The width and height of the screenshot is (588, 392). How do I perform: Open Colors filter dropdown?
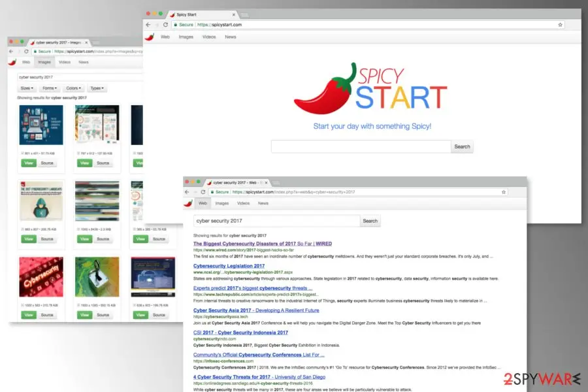(x=73, y=88)
